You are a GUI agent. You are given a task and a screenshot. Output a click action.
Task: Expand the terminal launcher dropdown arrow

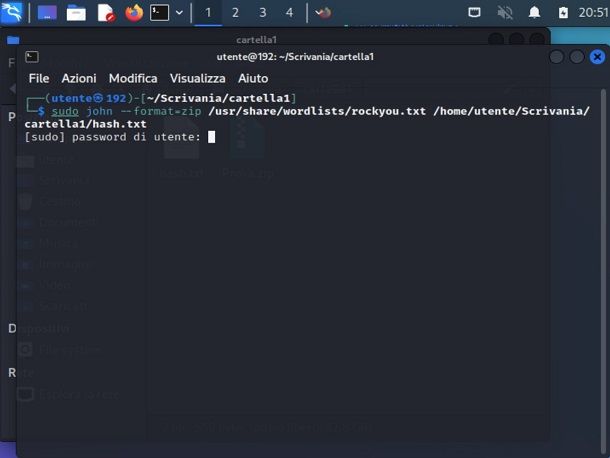(179, 13)
